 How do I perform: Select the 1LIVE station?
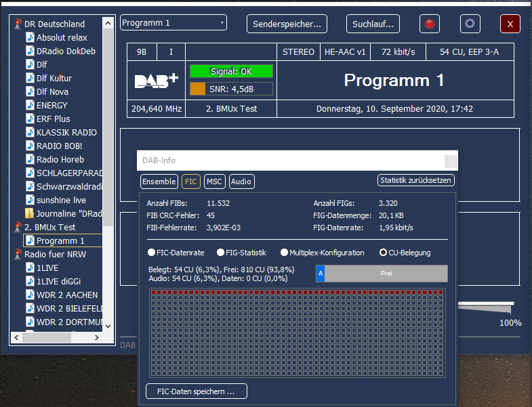(47, 268)
